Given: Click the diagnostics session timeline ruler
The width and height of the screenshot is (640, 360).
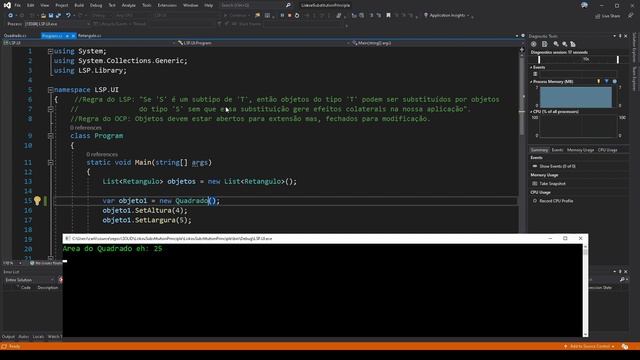Looking at the screenshot, I should (578, 60).
